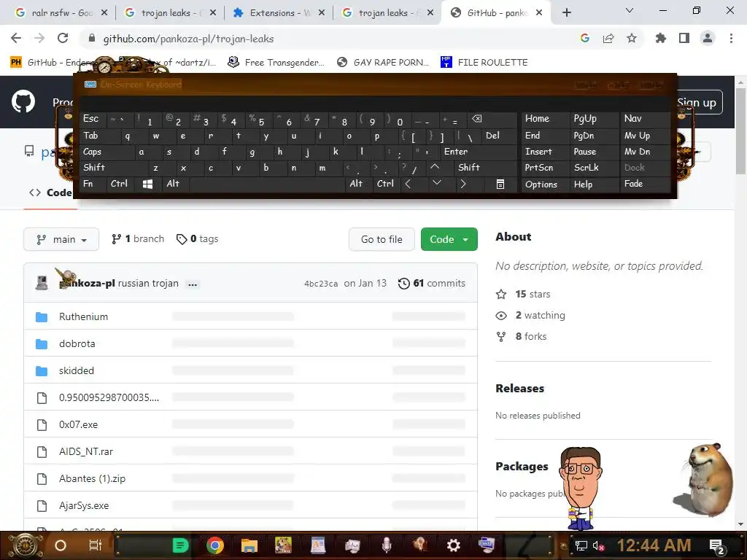Open the Chrome side panel

pyautogui.click(x=684, y=39)
